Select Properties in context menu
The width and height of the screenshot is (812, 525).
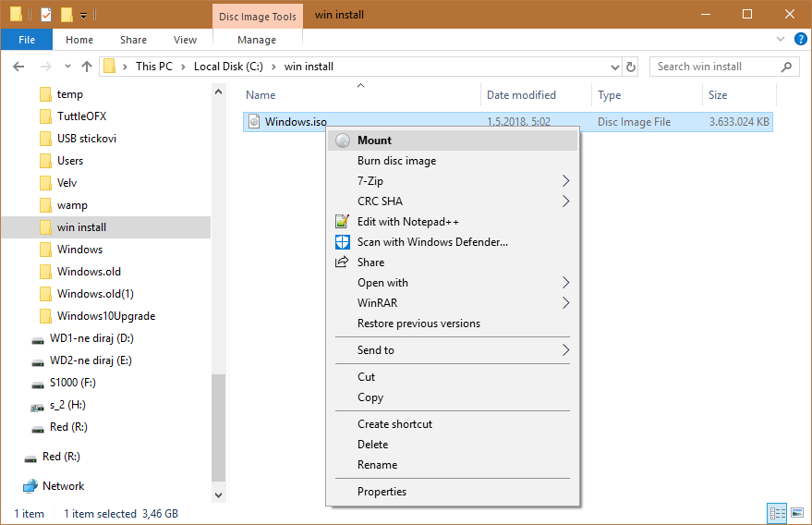[x=453, y=492]
